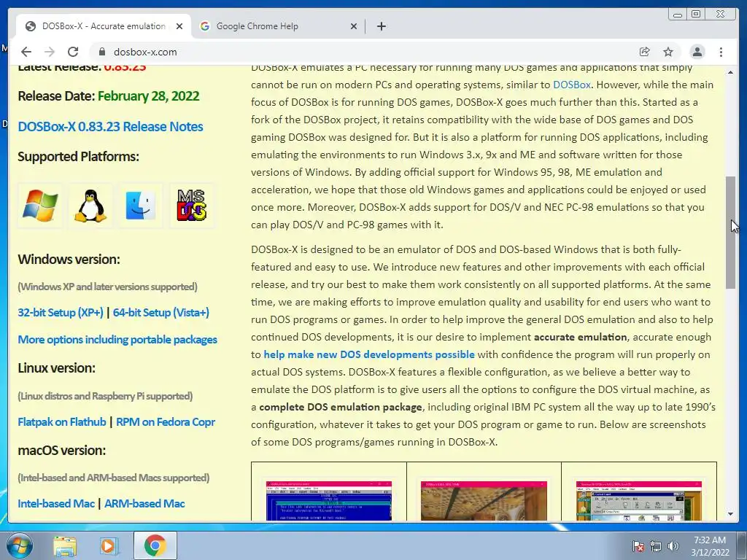
Task: Open help make new DOS developments possible
Action: click(369, 354)
